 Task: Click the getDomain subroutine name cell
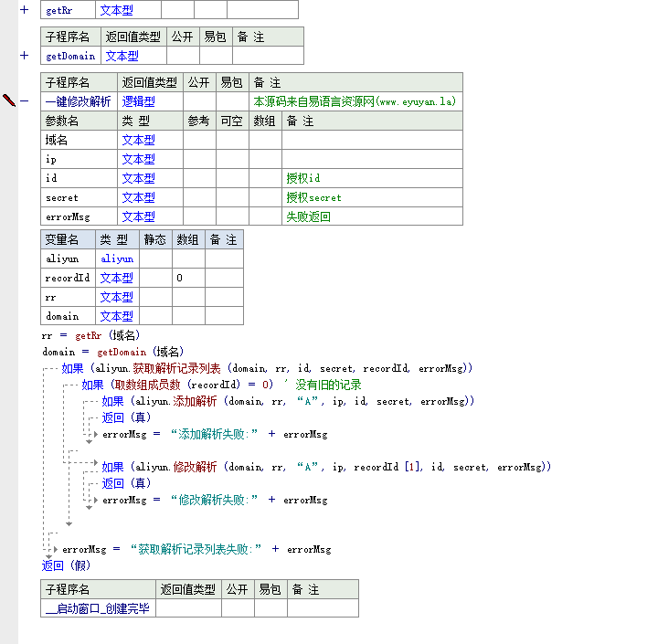coord(71,56)
